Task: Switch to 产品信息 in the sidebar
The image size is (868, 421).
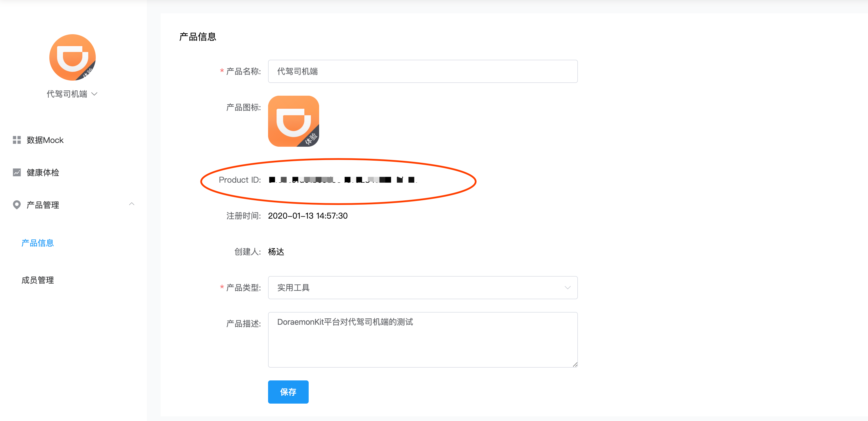Action: [37, 242]
